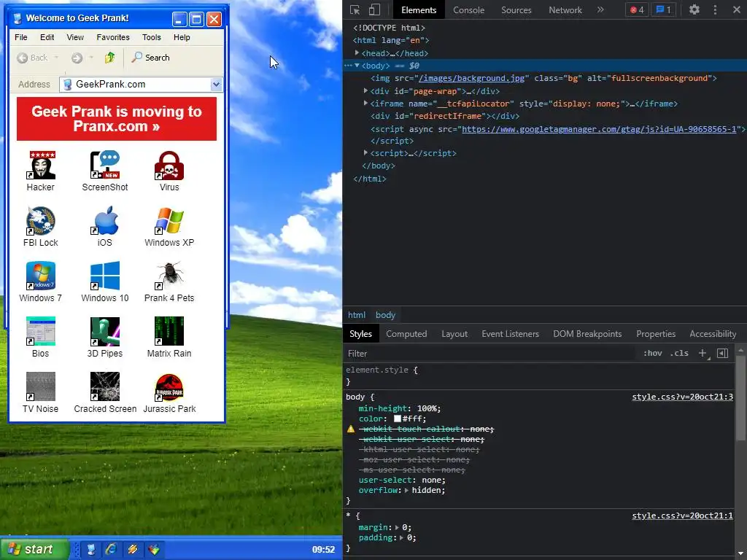The height and width of the screenshot is (560, 747).
Task: Click the red errors count badge
Action: (x=637, y=9)
